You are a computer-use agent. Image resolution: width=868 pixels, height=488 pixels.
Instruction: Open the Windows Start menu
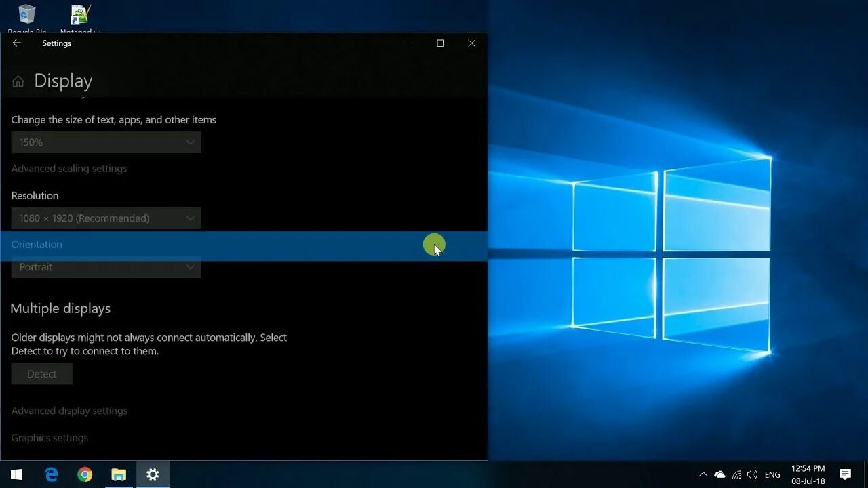16,474
